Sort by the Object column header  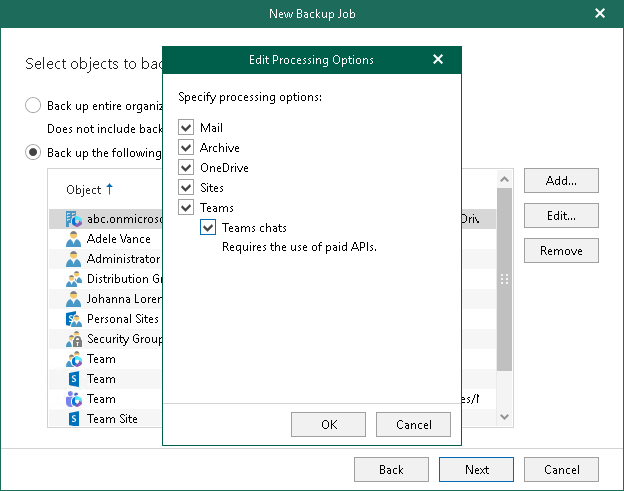tap(84, 190)
